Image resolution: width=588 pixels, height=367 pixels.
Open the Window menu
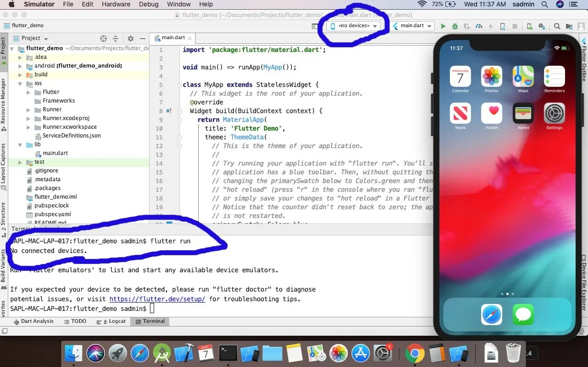pos(179,4)
